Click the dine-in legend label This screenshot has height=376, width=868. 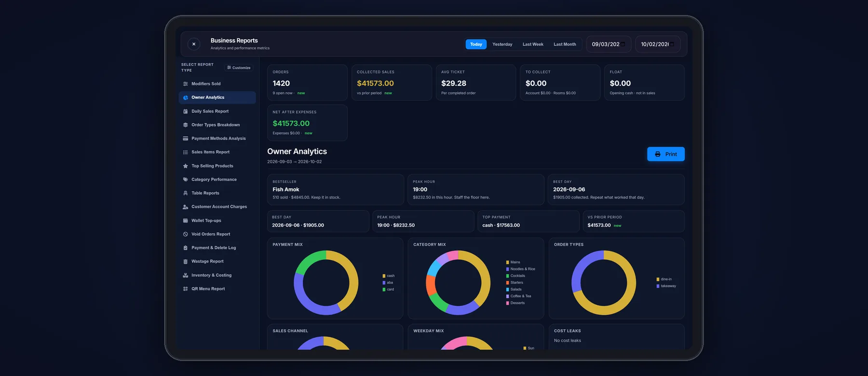point(666,279)
